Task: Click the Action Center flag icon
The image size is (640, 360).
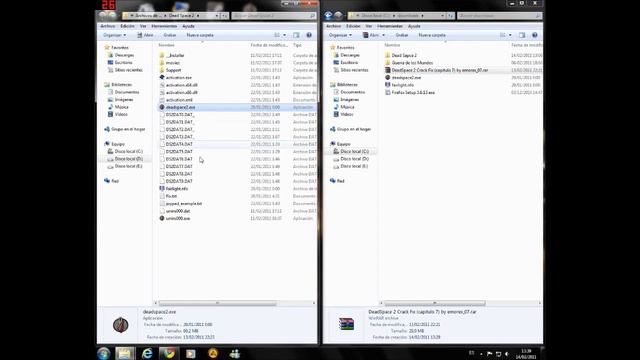Action: tap(489, 354)
